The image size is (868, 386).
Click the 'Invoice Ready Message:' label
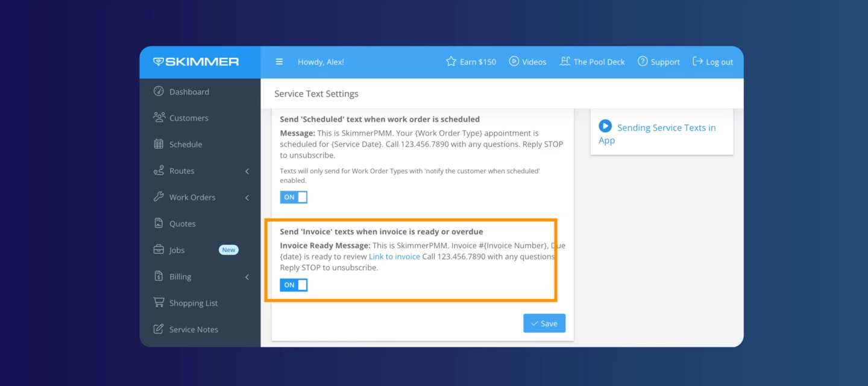click(x=325, y=245)
